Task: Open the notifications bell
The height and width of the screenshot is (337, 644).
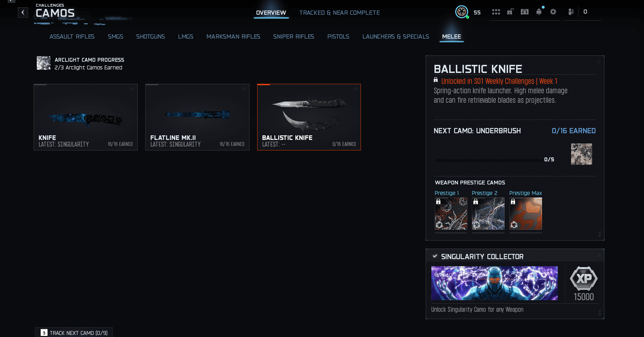Action: coord(539,12)
